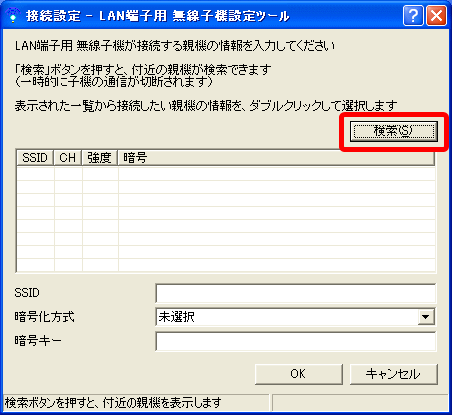Screen dimensions: 452x415
Task: Expand the 暗号化方式 dropdown arrow
Action: (426, 317)
